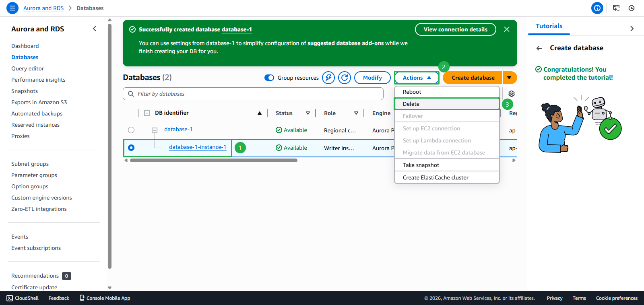Click the View connection details button

(x=455, y=29)
